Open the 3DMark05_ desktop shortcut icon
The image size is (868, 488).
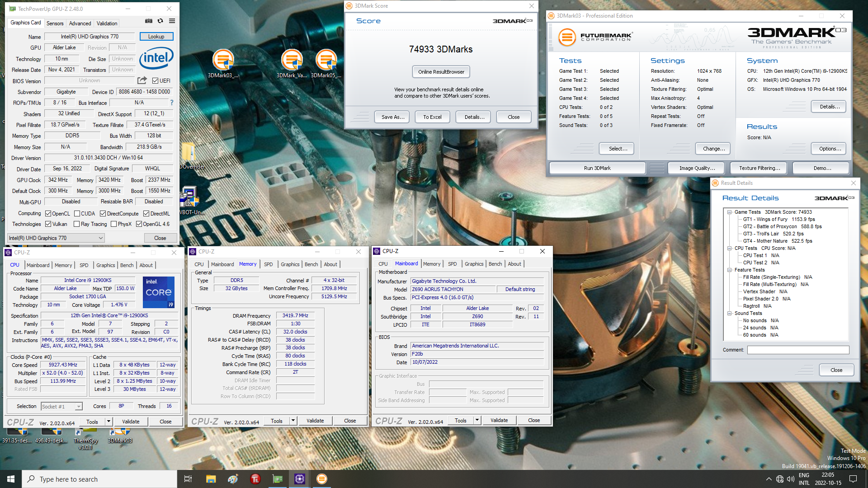point(326,64)
